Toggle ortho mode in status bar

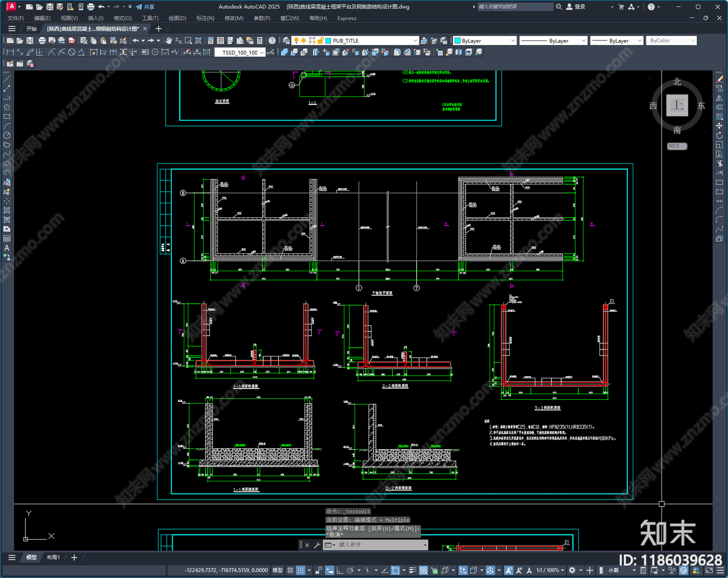click(x=339, y=570)
